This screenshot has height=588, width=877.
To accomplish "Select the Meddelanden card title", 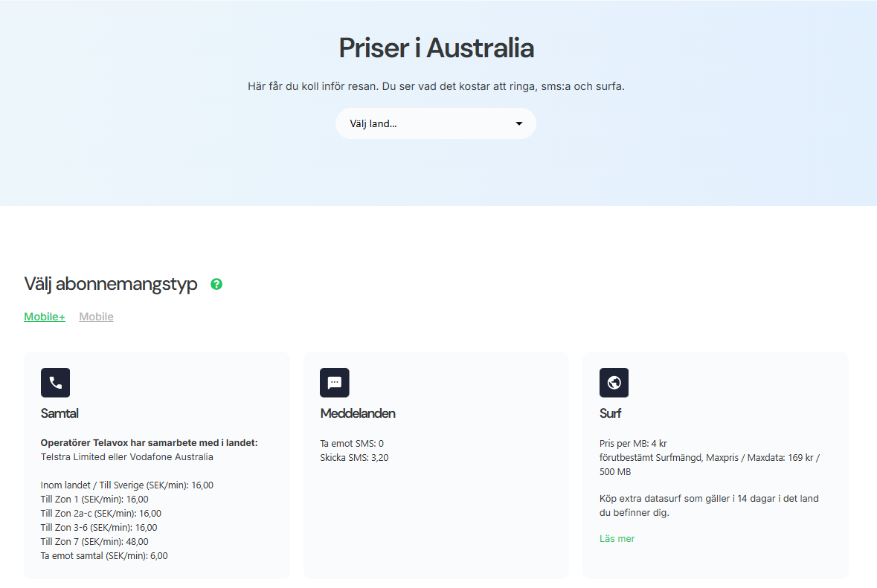I will coord(358,413).
